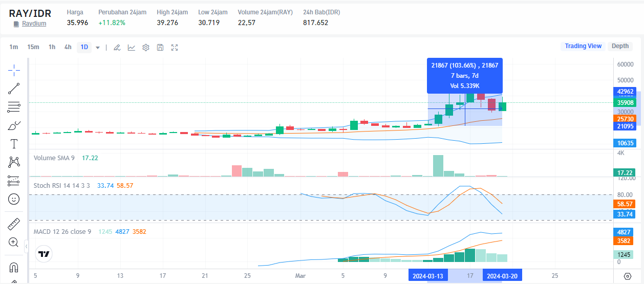Switch to the Trading View tab
The width and height of the screenshot is (644, 284).
583,46
